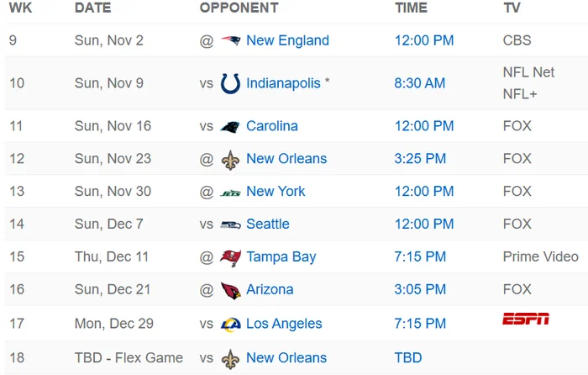The height and width of the screenshot is (375, 588).
Task: Click the Indianapolis Colts horseshoe logo
Action: coord(230,83)
